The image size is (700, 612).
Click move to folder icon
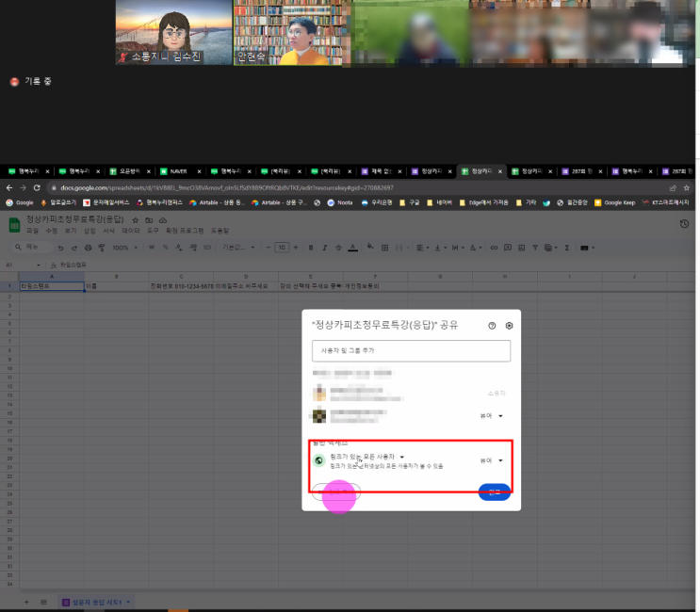149,220
